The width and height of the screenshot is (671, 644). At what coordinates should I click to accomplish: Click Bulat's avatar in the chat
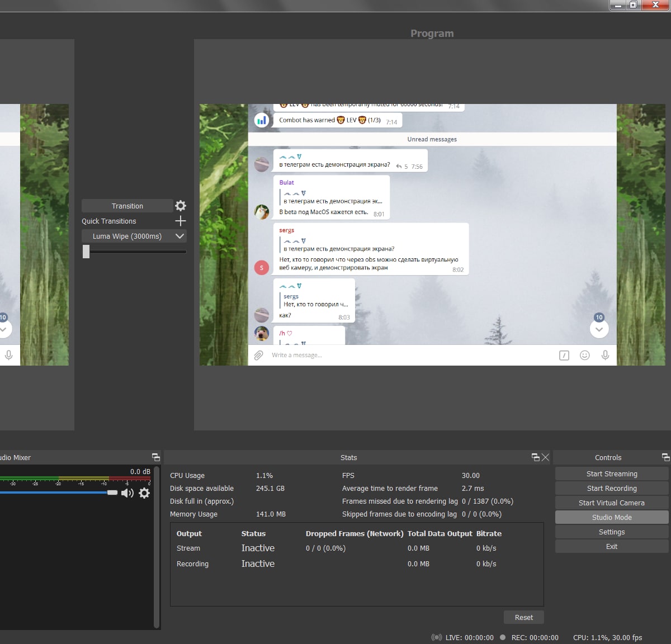pyautogui.click(x=262, y=212)
